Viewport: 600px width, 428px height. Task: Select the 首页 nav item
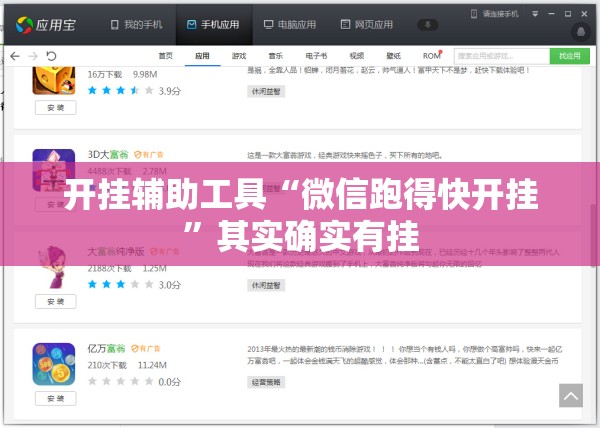(x=165, y=56)
